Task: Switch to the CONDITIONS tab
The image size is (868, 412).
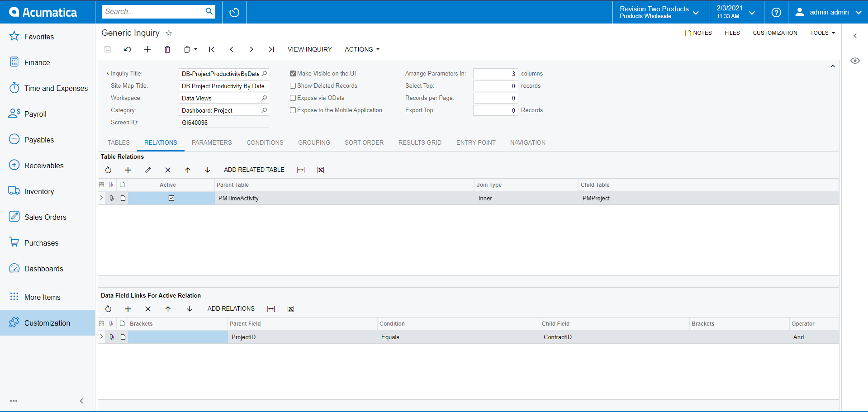Action: tap(265, 142)
